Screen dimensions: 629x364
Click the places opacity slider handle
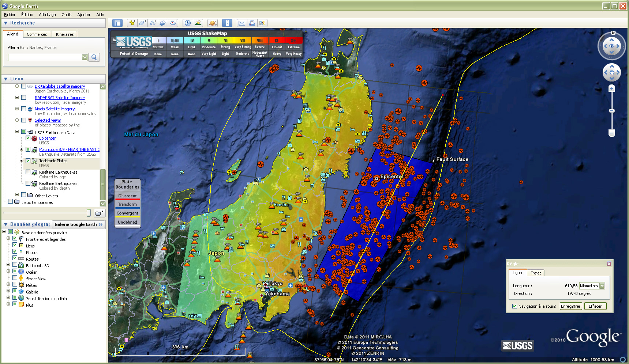click(x=89, y=213)
